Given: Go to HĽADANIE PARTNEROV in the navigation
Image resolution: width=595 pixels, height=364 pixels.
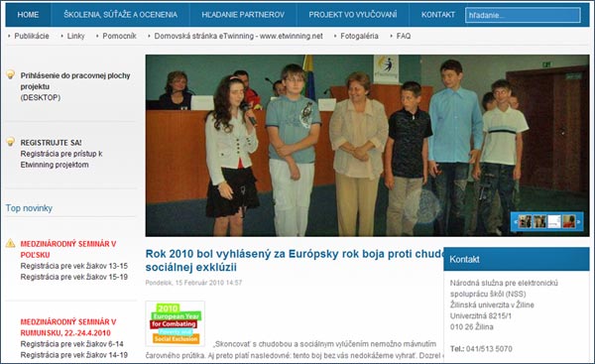Looking at the screenshot, I should (243, 15).
